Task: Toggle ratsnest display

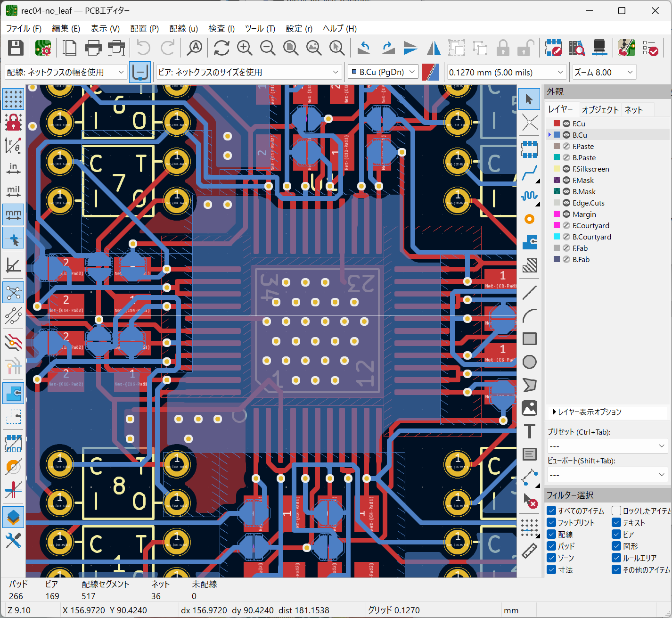Action: point(13,293)
